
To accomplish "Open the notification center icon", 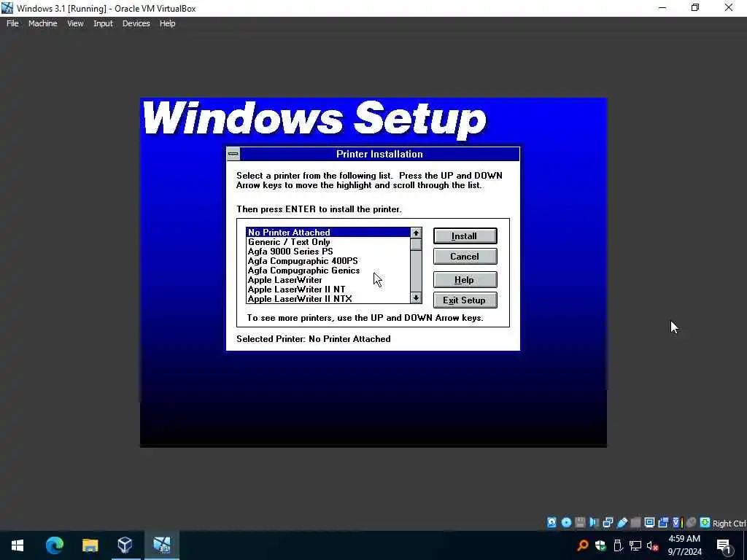I will tap(723, 546).
